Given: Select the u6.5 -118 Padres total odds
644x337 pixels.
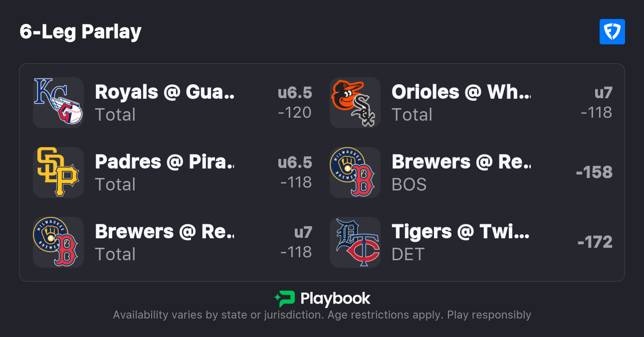Looking at the screenshot, I should (x=295, y=172).
